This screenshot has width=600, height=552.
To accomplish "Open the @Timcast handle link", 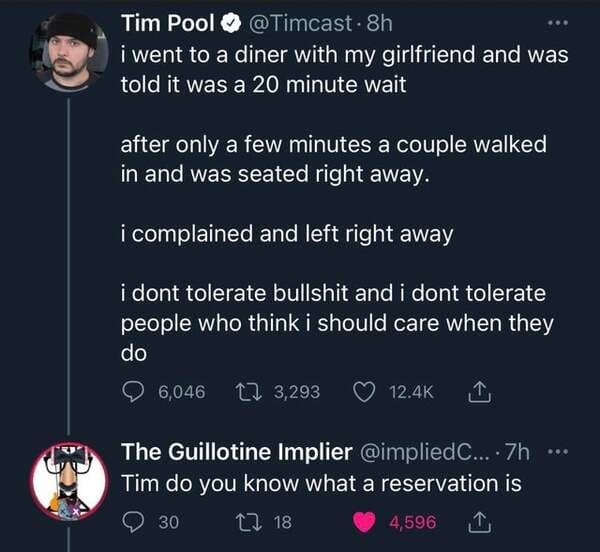I will (x=300, y=23).
